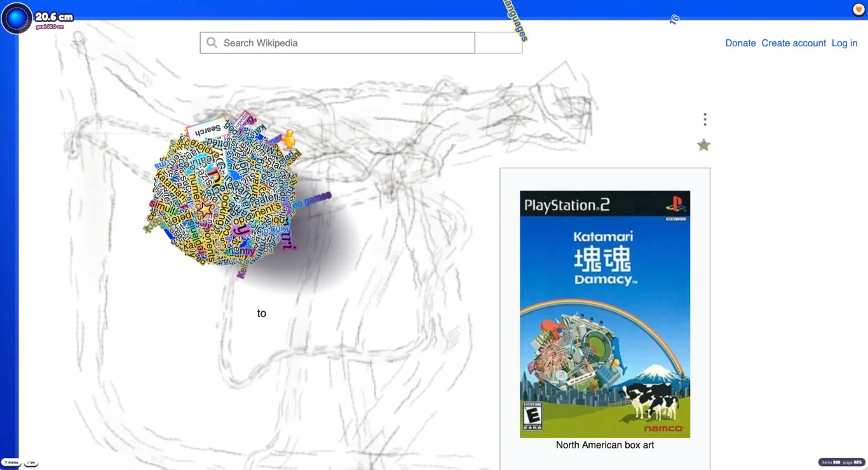Open the Katamari Damacy box art image
Screen dimensions: 868x470
(605, 314)
